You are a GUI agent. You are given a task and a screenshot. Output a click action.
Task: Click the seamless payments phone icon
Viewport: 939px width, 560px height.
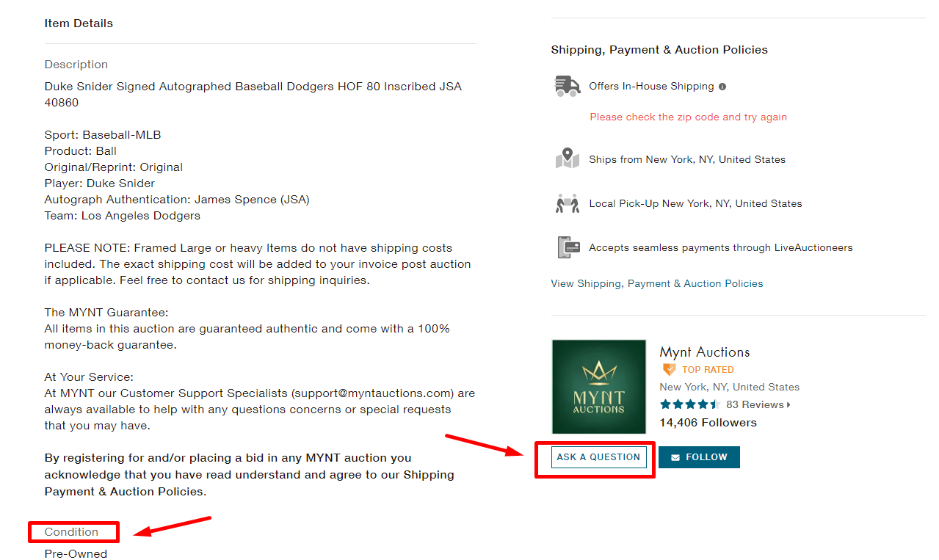pyautogui.click(x=568, y=247)
